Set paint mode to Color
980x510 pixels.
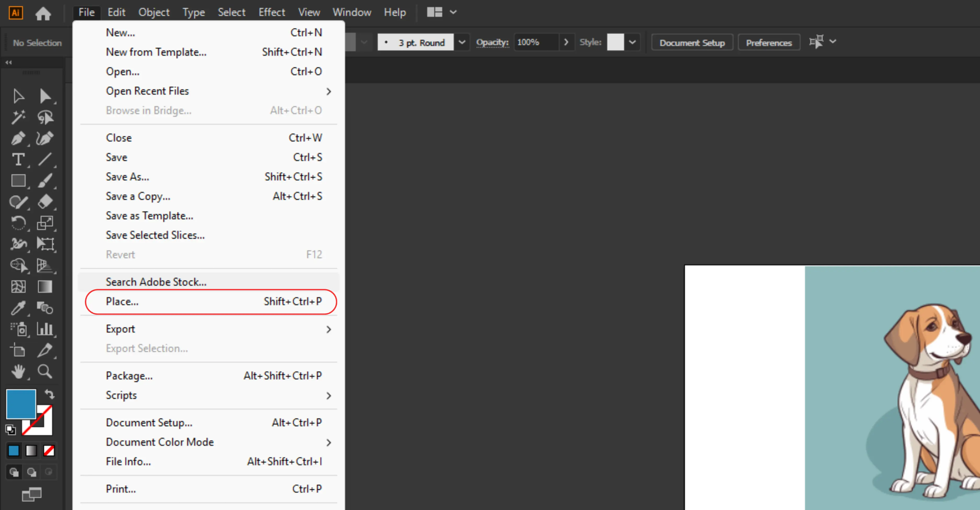pos(14,451)
